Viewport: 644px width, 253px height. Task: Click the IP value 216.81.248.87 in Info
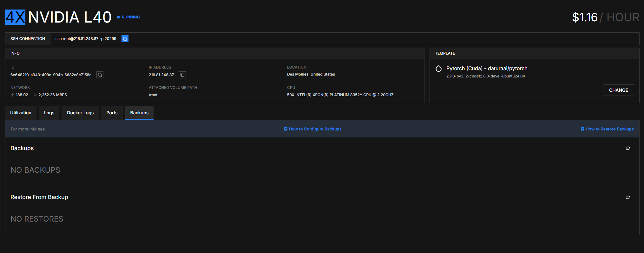161,75
